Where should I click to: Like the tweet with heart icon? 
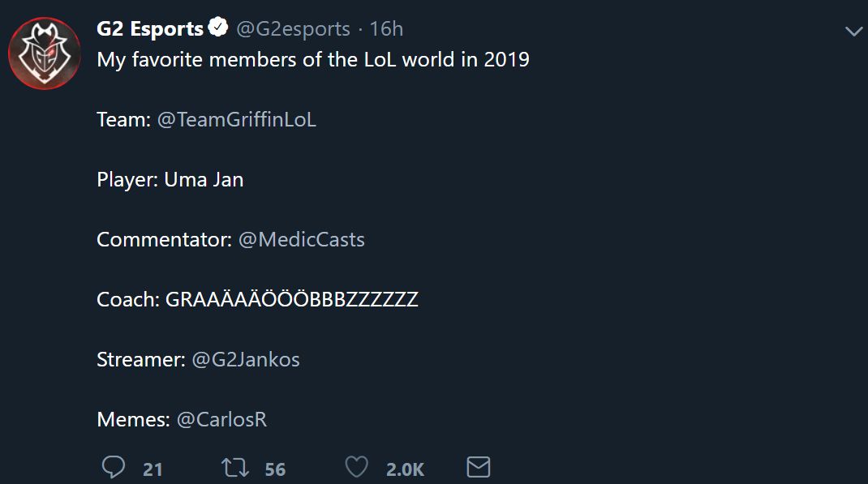click(356, 468)
